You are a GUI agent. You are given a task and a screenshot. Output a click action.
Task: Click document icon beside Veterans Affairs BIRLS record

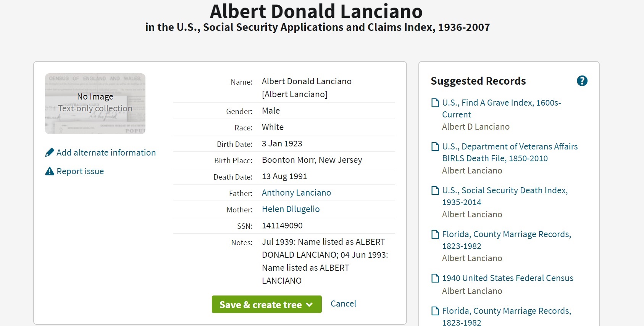click(435, 147)
